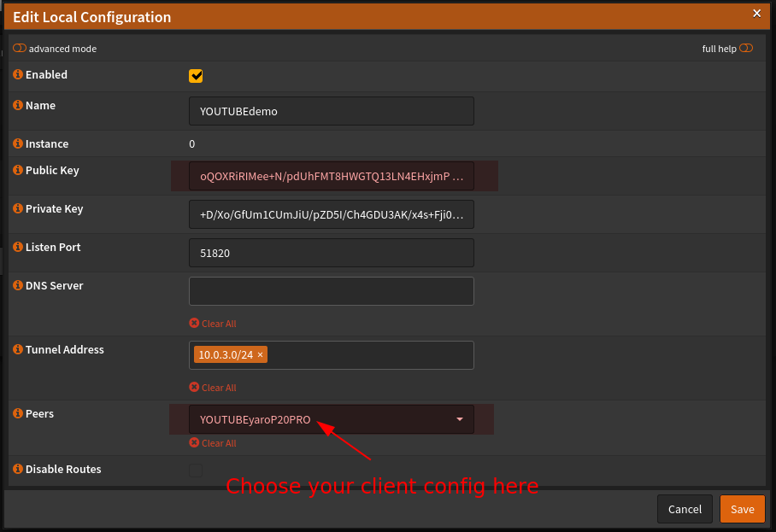This screenshot has height=532, width=776.
Task: Click the info icon beside Listen Port
Action: tap(18, 248)
